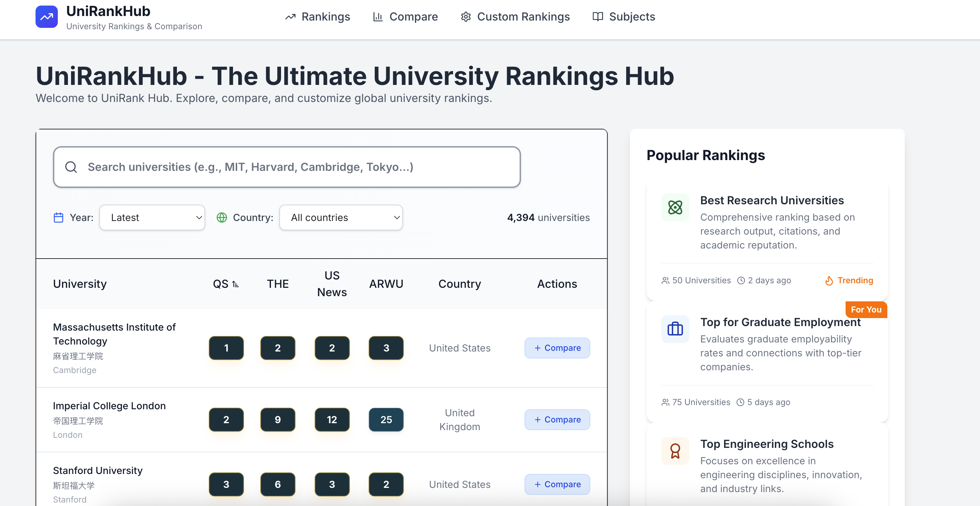Open the Rankings nav item
Image resolution: width=980 pixels, height=506 pixels.
coord(318,17)
